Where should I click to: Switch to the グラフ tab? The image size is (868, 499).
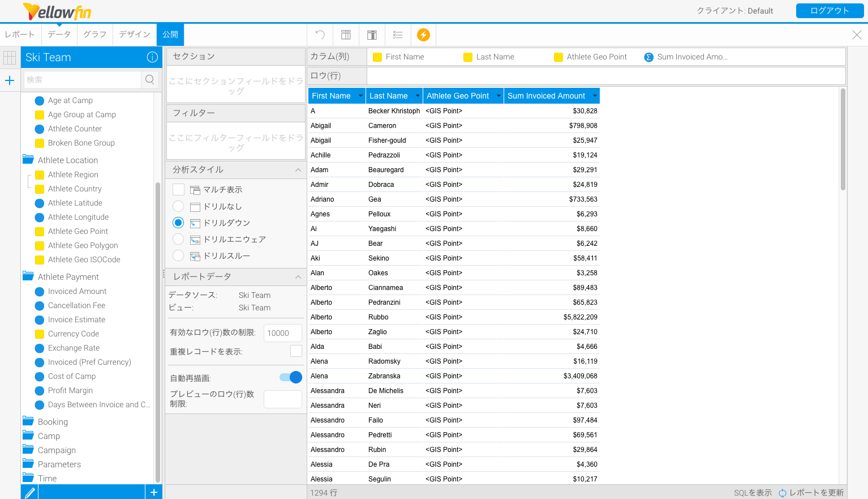(x=94, y=35)
